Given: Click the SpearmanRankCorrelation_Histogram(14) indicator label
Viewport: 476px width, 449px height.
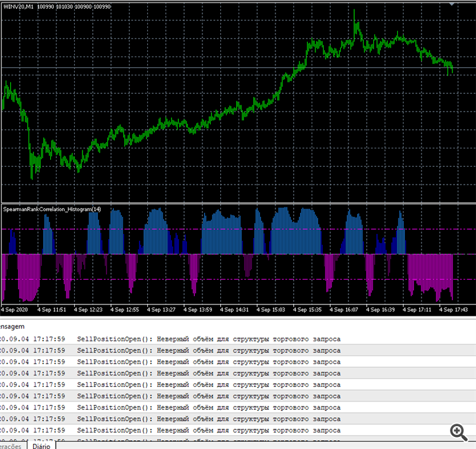Looking at the screenshot, I should coord(52,209).
